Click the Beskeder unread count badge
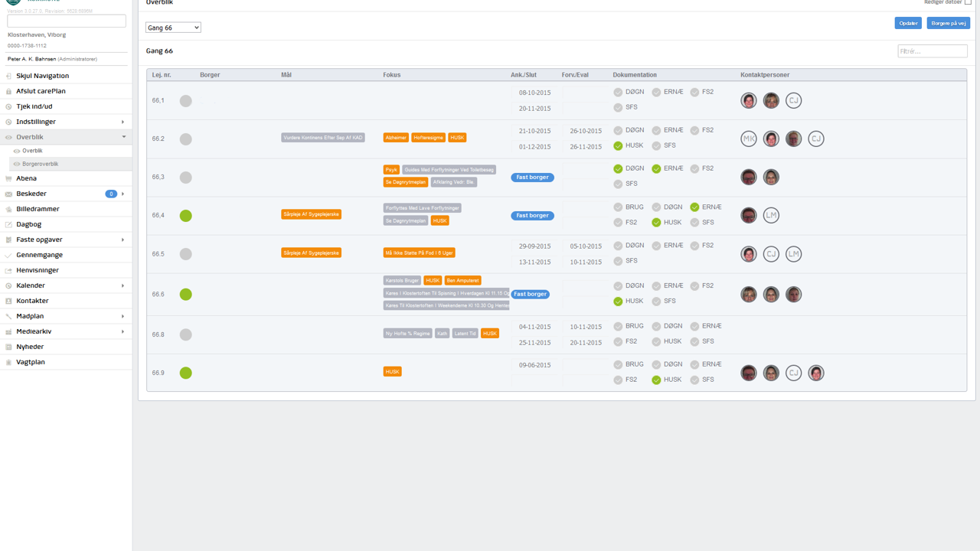 (111, 194)
